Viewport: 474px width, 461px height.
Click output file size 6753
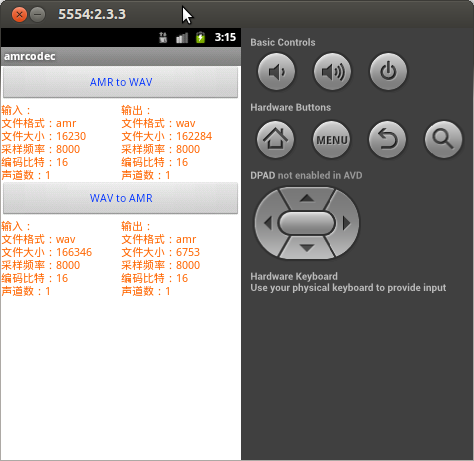pos(188,252)
